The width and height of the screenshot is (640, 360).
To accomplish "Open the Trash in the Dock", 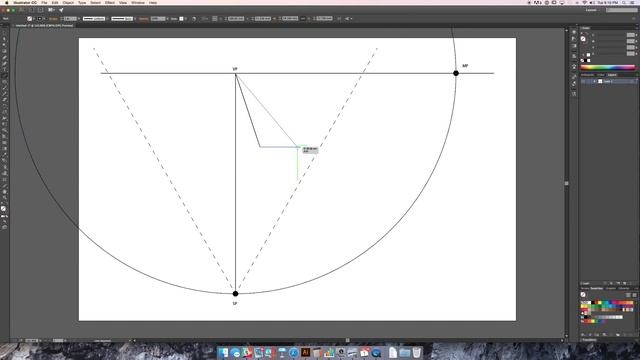I will pos(416,353).
